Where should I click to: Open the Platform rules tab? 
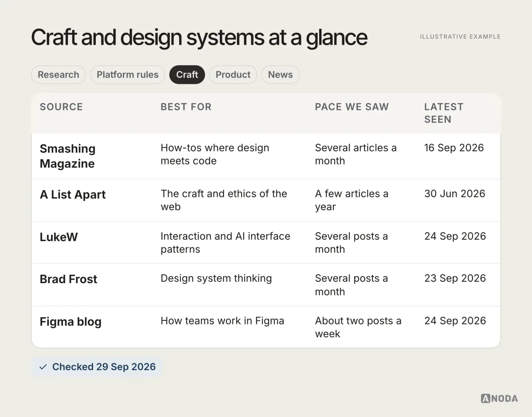point(128,74)
